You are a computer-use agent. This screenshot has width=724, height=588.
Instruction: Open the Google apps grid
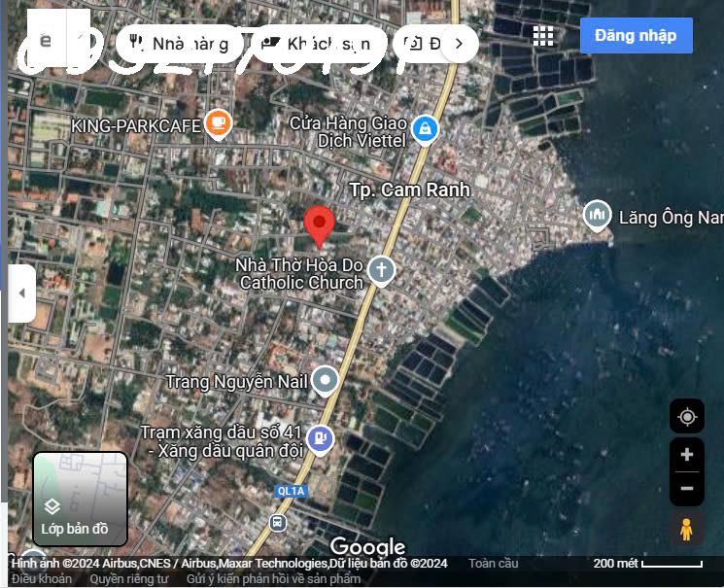tap(543, 36)
